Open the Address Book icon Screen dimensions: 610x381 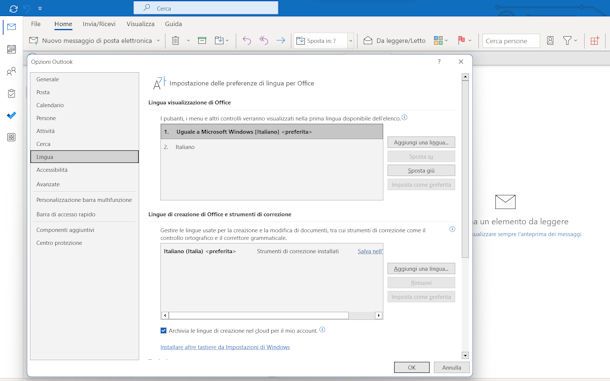pyautogui.click(x=550, y=40)
